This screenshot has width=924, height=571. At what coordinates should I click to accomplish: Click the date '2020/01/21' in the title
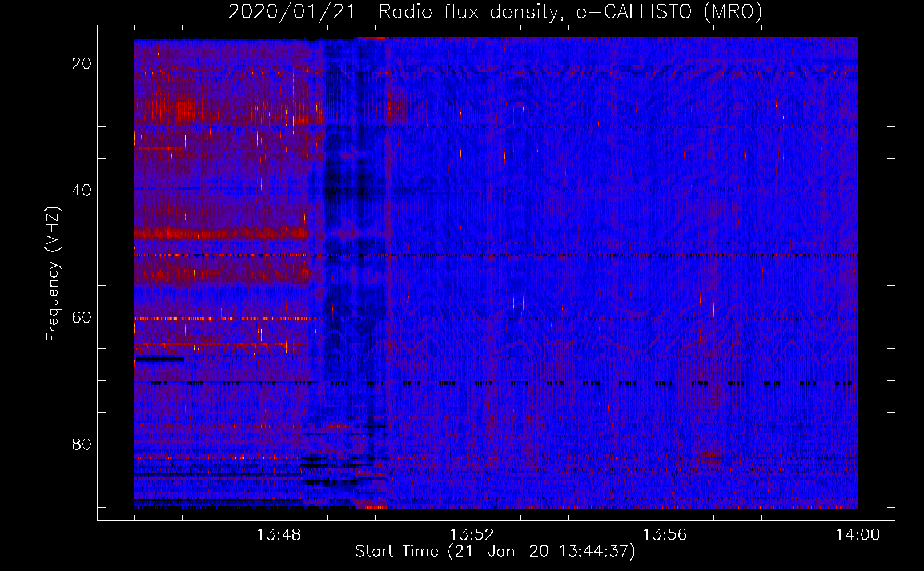click(x=291, y=11)
